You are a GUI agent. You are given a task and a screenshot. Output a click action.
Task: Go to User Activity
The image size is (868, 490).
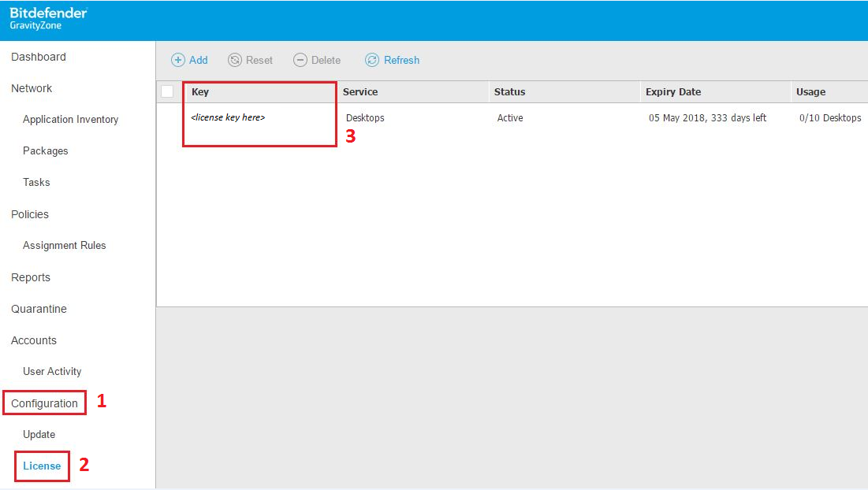52,372
